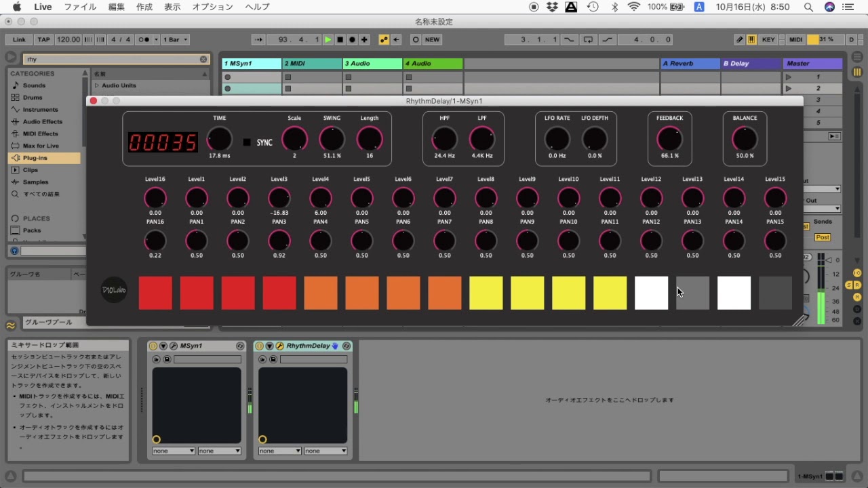
Task: Click the BALANCE knob
Action: (745, 138)
